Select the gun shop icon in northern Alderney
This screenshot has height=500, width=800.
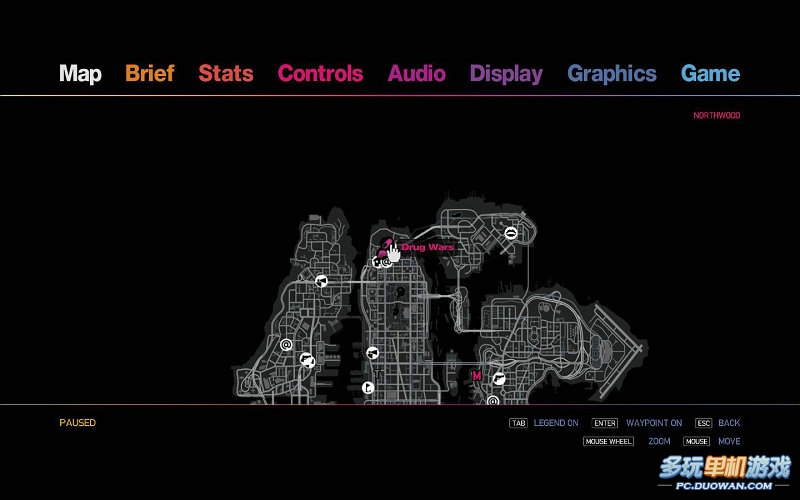pos(321,281)
